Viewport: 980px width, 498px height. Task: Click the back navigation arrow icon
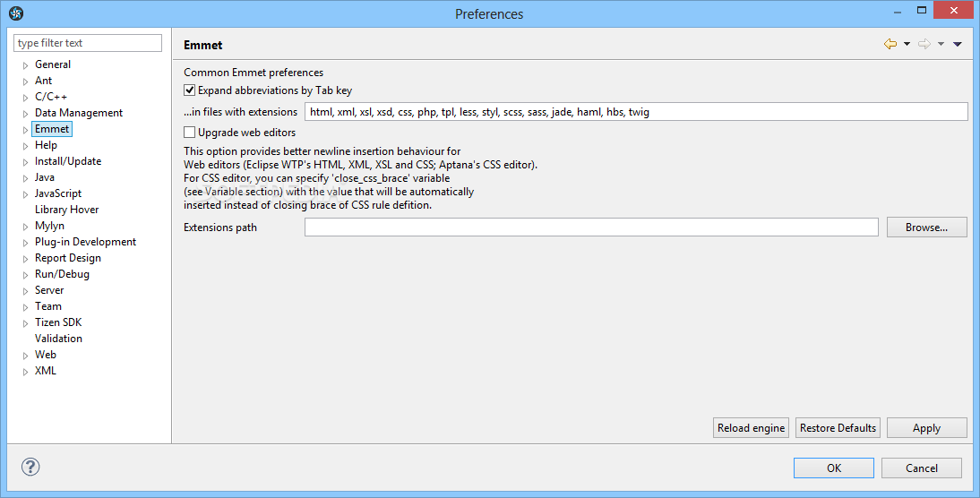[x=890, y=44]
